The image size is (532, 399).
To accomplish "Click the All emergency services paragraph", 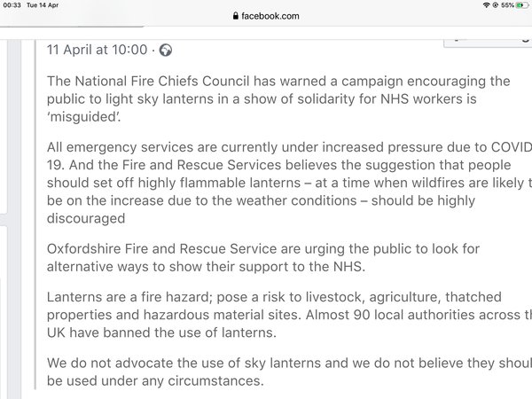I will [x=289, y=183].
